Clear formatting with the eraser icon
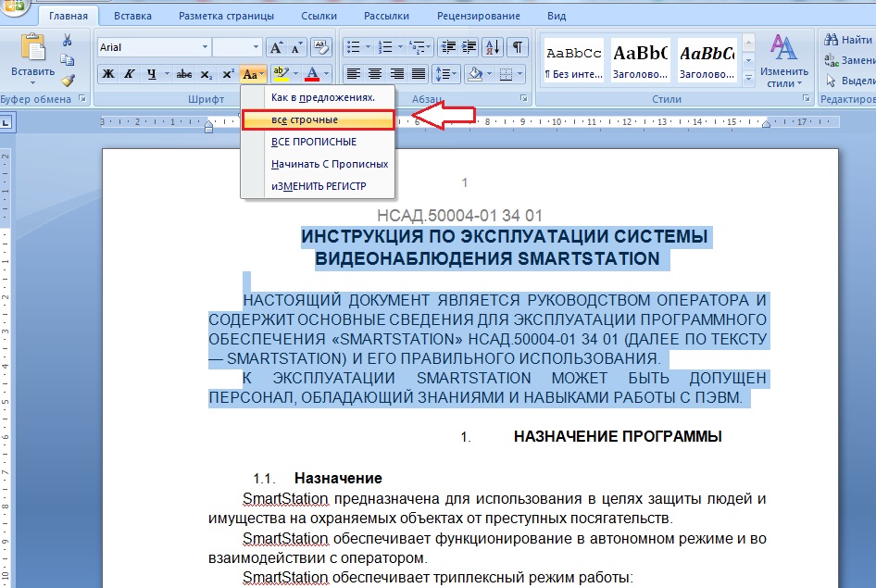Image resolution: width=876 pixels, height=588 pixels. pos(320,48)
